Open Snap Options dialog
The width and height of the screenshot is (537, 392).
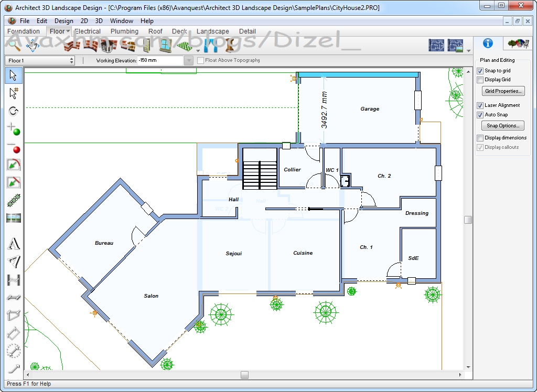(503, 126)
